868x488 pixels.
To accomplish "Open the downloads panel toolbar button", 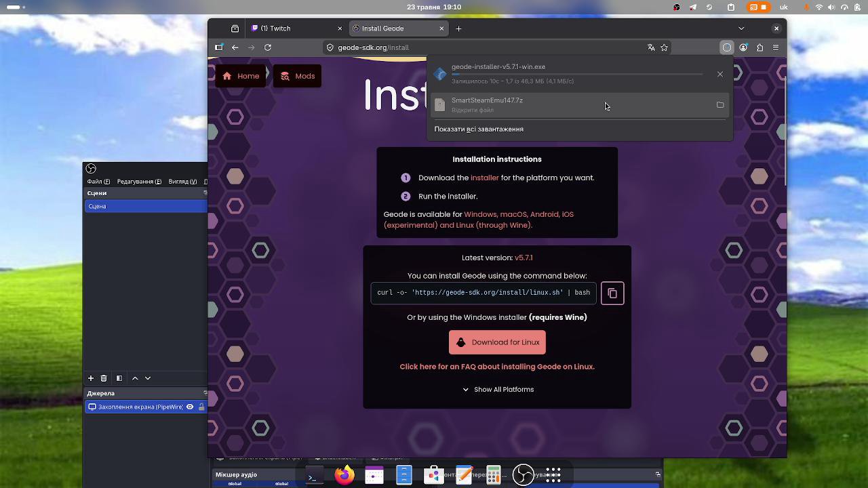I will pyautogui.click(x=727, y=47).
